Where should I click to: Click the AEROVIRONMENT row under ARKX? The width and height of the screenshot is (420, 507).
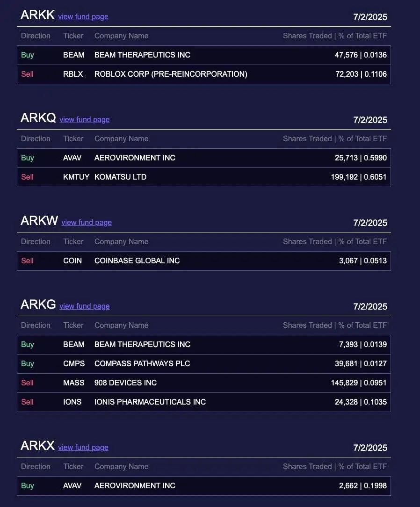204,485
